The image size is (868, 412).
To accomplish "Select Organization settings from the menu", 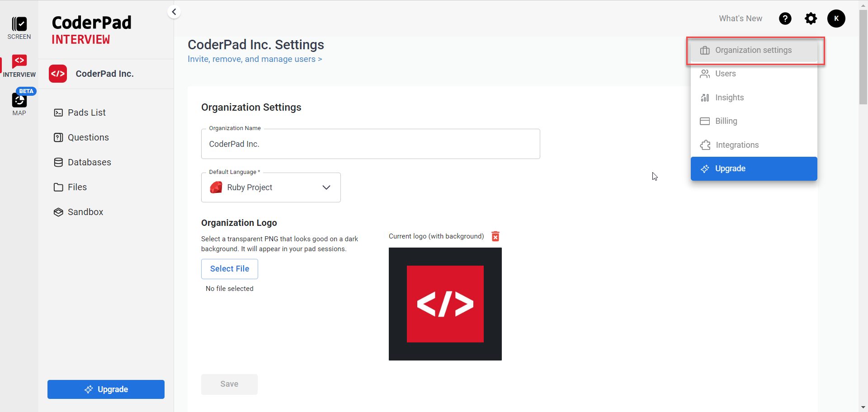I will [753, 50].
